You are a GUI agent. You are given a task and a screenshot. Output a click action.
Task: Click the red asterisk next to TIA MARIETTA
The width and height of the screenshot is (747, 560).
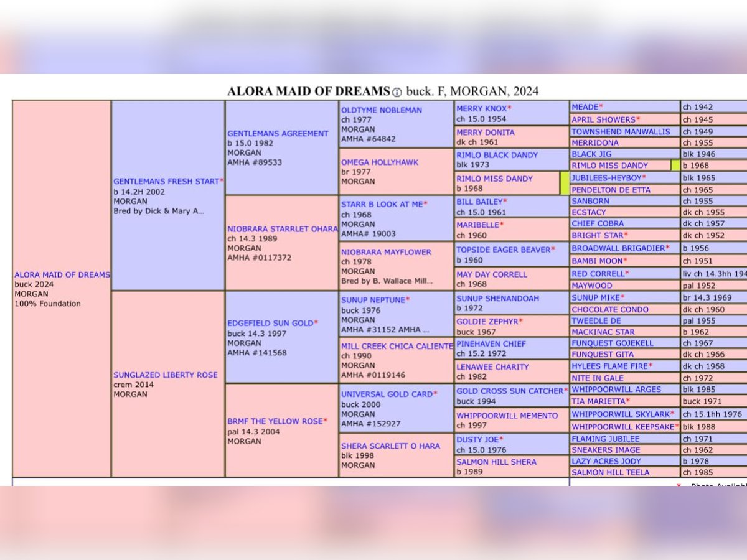point(627,401)
